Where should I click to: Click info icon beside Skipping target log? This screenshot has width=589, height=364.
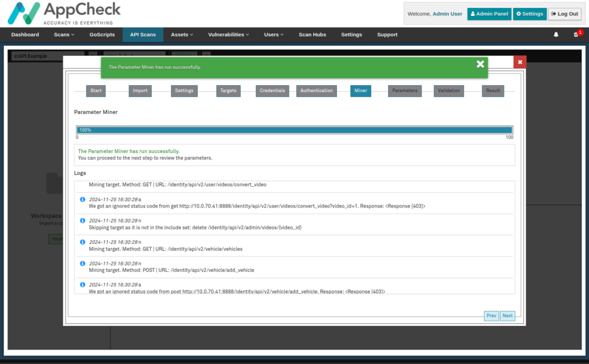point(82,221)
